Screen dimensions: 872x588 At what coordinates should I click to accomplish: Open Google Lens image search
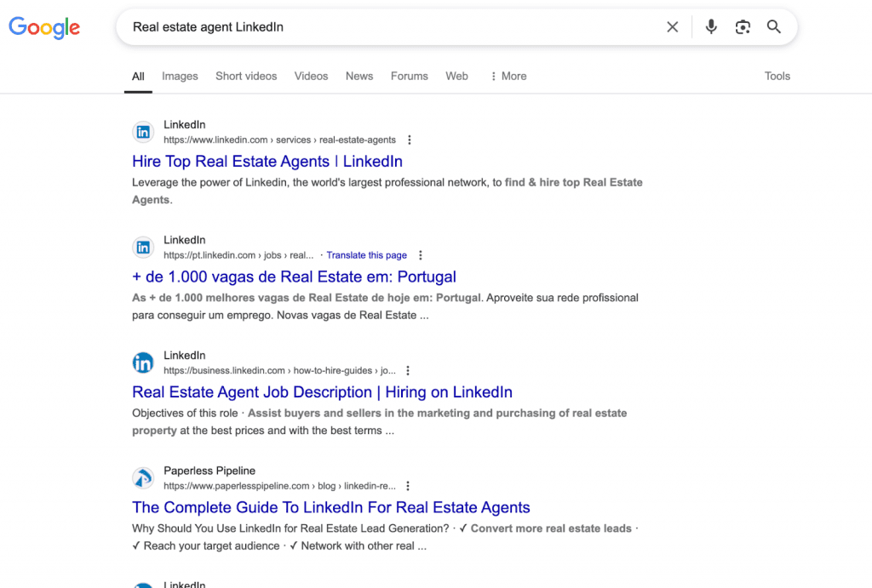pos(743,26)
